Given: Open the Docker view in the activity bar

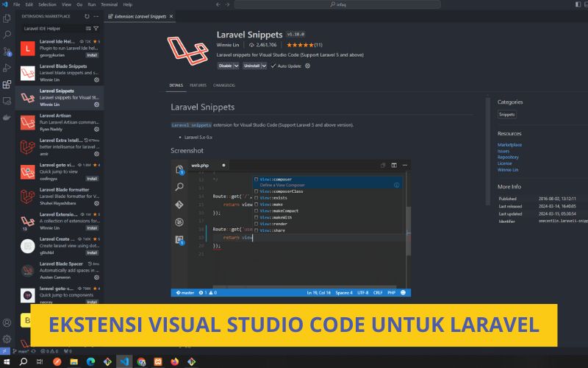Looking at the screenshot, I should pyautogui.click(x=7, y=118).
